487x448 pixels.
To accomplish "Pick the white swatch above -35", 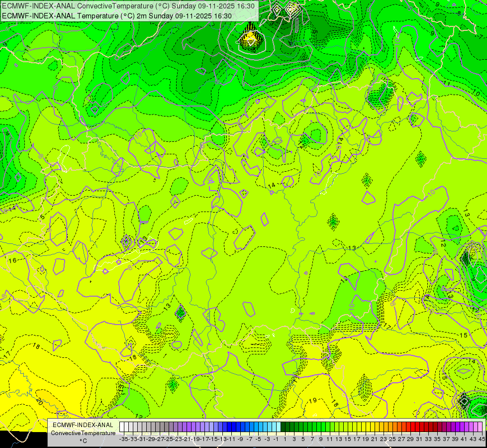I will (122, 427).
